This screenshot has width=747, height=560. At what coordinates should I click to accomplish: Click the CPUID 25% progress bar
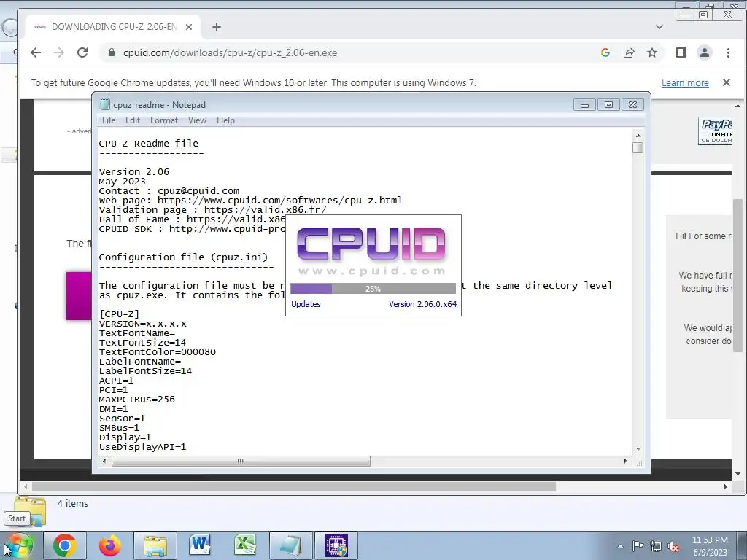click(373, 289)
